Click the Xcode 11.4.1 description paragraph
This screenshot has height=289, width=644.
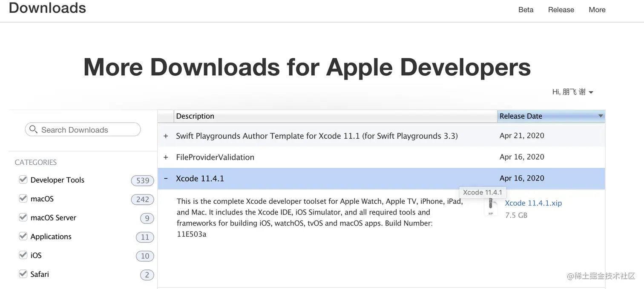click(319, 217)
